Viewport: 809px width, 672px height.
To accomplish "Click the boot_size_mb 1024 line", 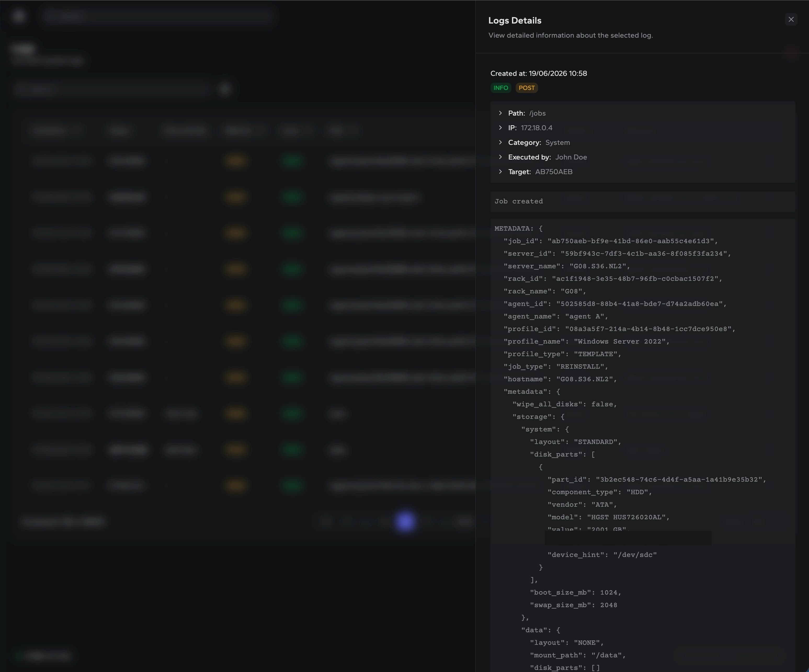I will coord(576,593).
